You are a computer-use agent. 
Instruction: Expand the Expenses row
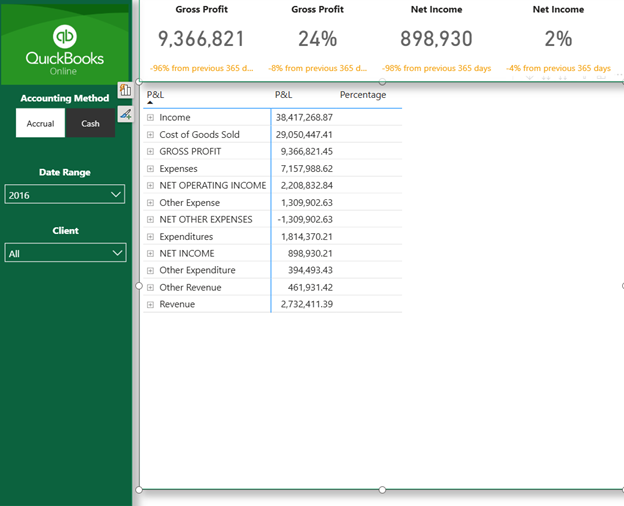pyautogui.click(x=151, y=169)
